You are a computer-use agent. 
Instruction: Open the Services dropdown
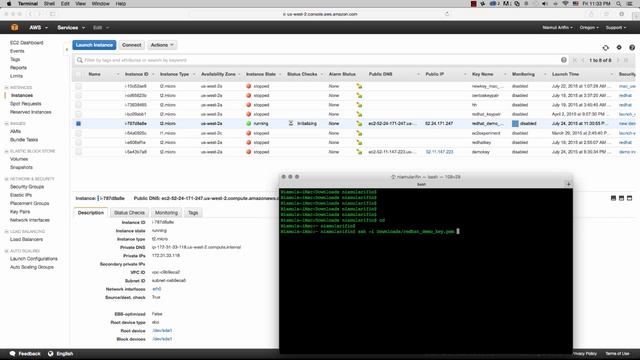point(71,27)
